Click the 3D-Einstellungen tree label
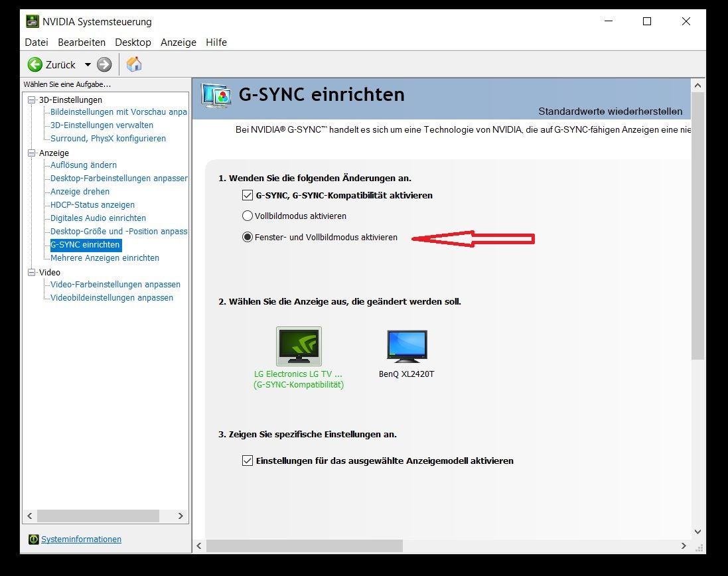The width and height of the screenshot is (728, 576). 70,100
